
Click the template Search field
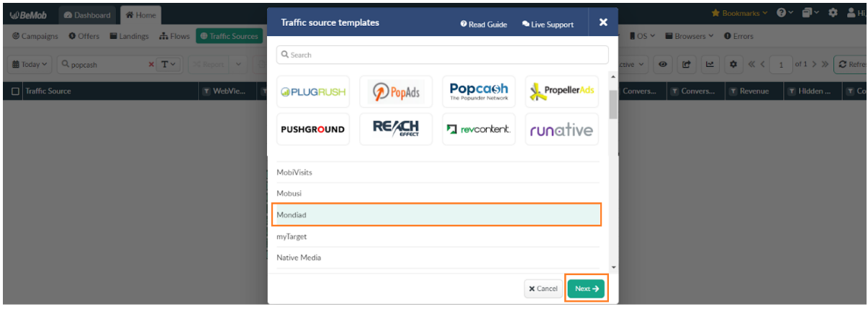[x=442, y=55]
